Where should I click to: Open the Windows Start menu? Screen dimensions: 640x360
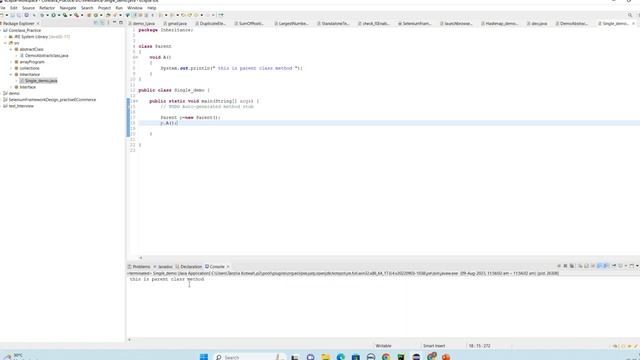point(204,357)
